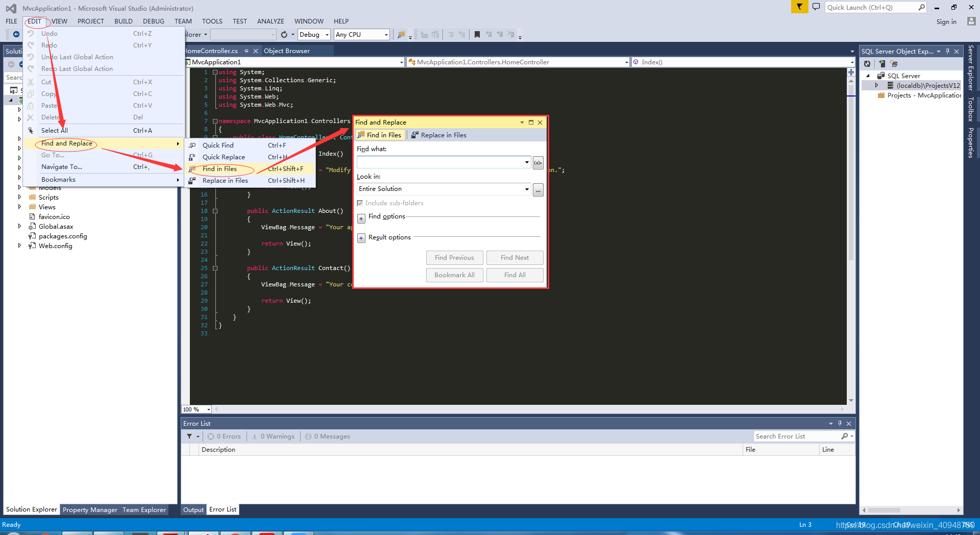980x535 pixels.
Task: Close the HomeController.cs tab
Action: click(256, 51)
